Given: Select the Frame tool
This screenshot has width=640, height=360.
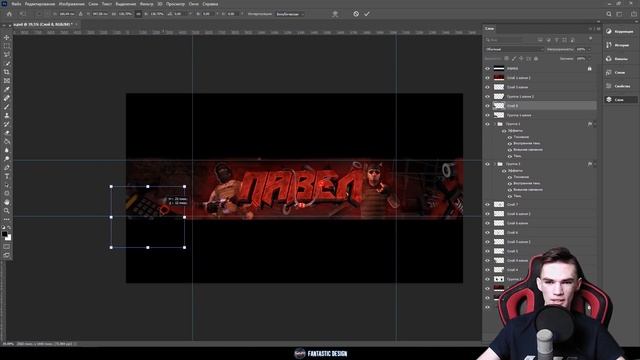Looking at the screenshot, I should [7, 81].
